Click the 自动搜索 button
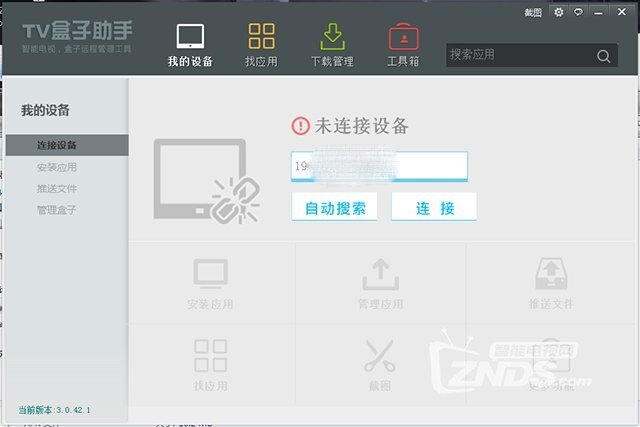Image resolution: width=640 pixels, height=427 pixels. pos(334,207)
